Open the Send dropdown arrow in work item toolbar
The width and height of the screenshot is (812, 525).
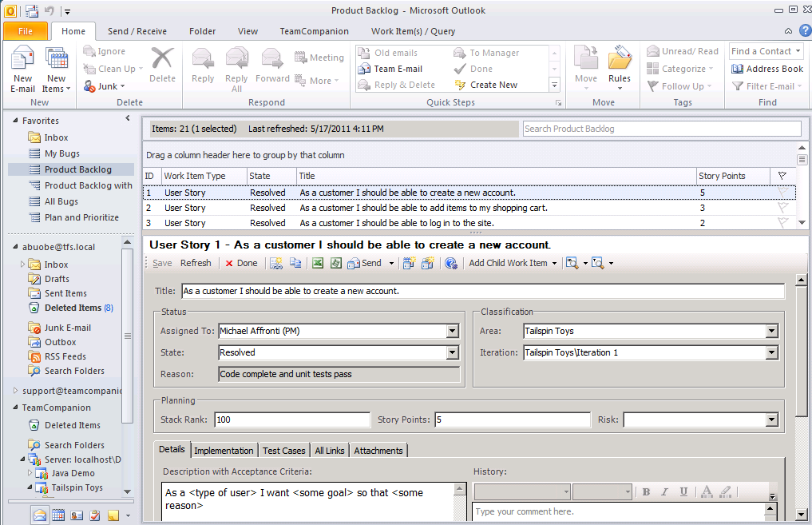(x=391, y=263)
